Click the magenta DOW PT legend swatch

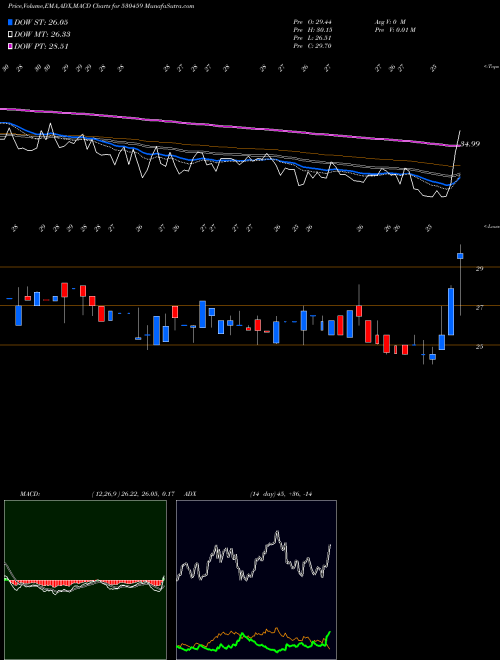point(11,46)
